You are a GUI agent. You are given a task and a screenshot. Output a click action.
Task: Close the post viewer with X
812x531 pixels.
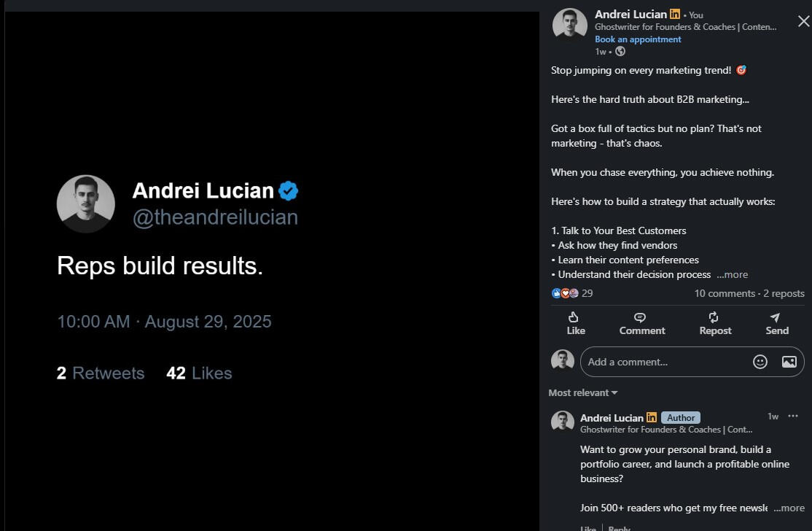tap(803, 21)
